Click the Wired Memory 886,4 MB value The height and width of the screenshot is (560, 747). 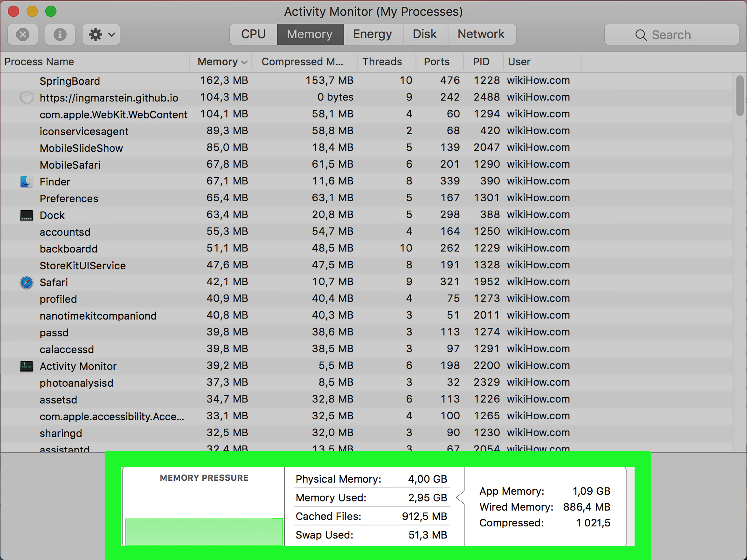pos(587,507)
